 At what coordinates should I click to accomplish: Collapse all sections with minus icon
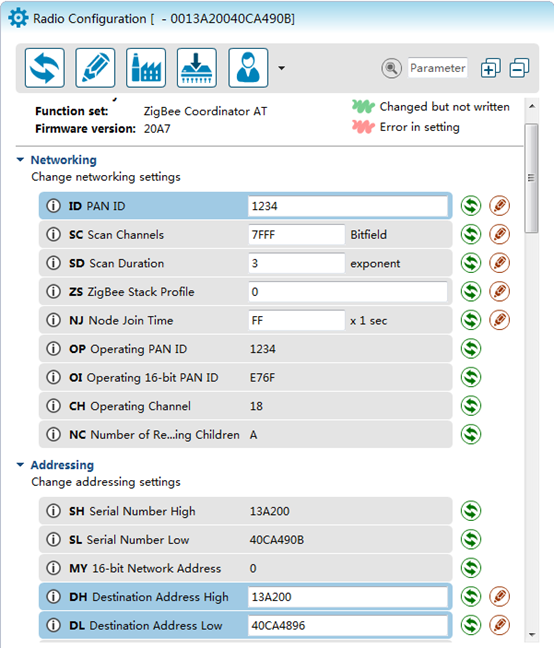coord(519,68)
